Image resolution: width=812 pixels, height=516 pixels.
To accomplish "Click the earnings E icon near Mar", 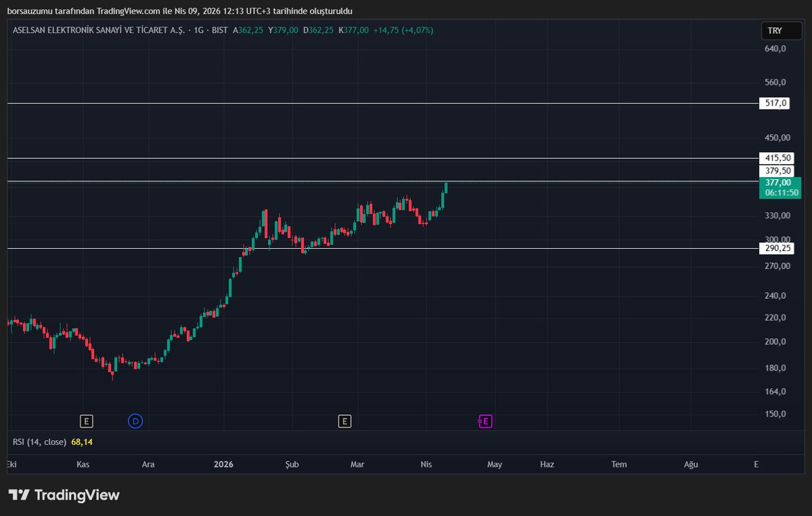I will coord(344,421).
